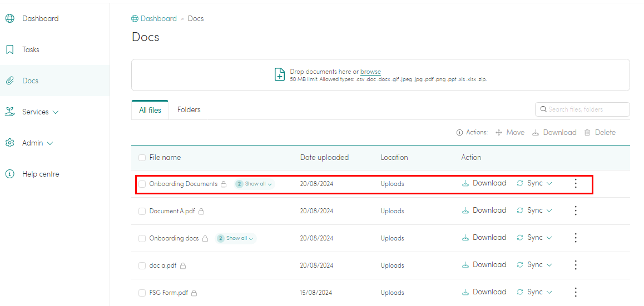Expand the Services menu in sidebar
644x306 pixels.
40,112
